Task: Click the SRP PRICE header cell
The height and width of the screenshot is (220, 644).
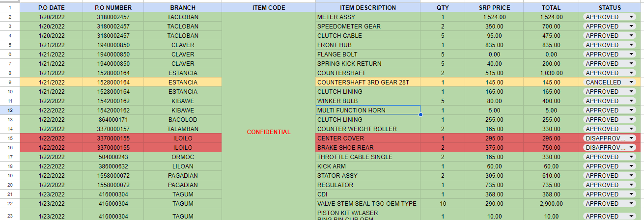Action: (494, 8)
